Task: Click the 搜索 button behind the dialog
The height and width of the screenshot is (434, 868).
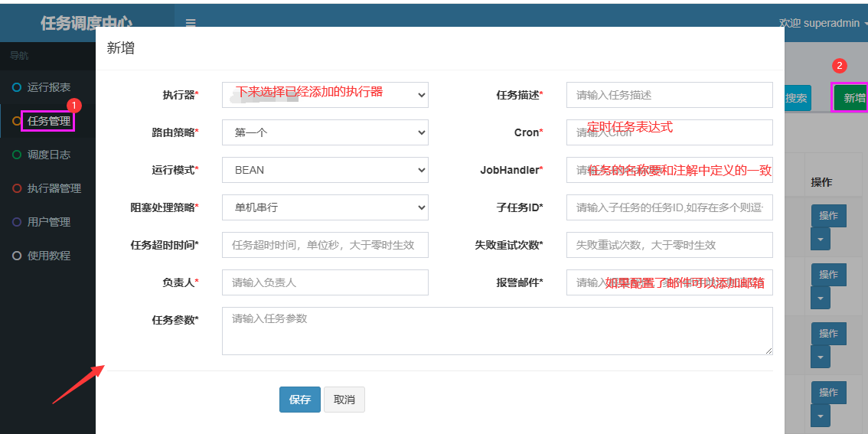Action: point(798,98)
